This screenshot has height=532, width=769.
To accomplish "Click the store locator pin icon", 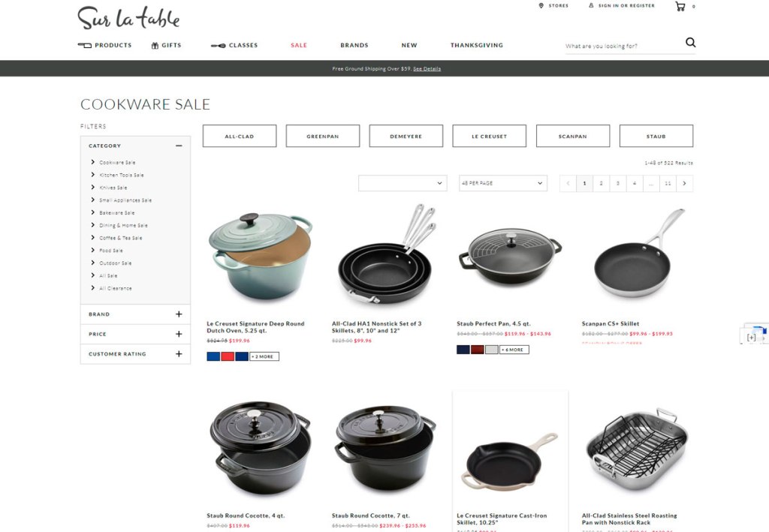I will (x=541, y=6).
